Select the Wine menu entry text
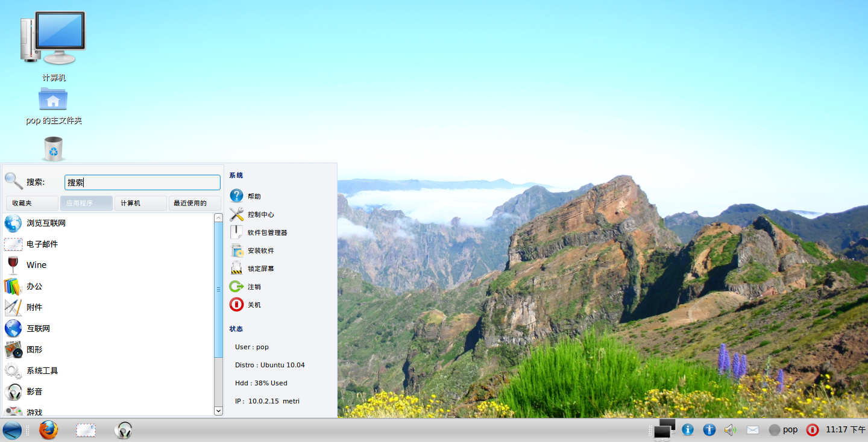The image size is (868, 442). (x=36, y=265)
